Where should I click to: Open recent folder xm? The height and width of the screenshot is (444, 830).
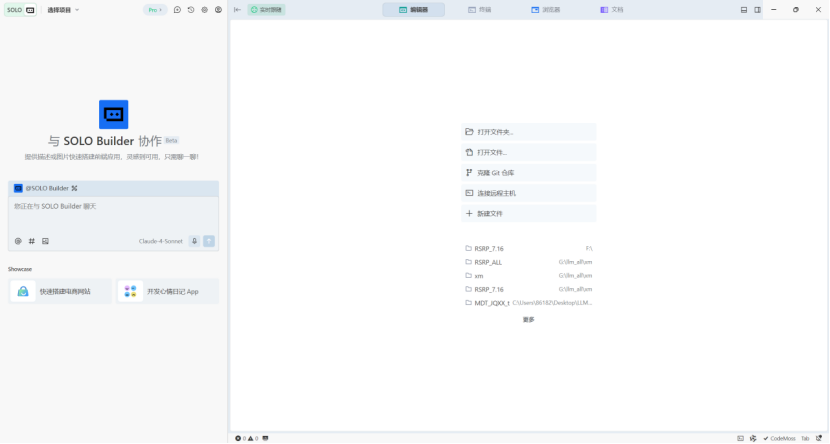pos(529,276)
